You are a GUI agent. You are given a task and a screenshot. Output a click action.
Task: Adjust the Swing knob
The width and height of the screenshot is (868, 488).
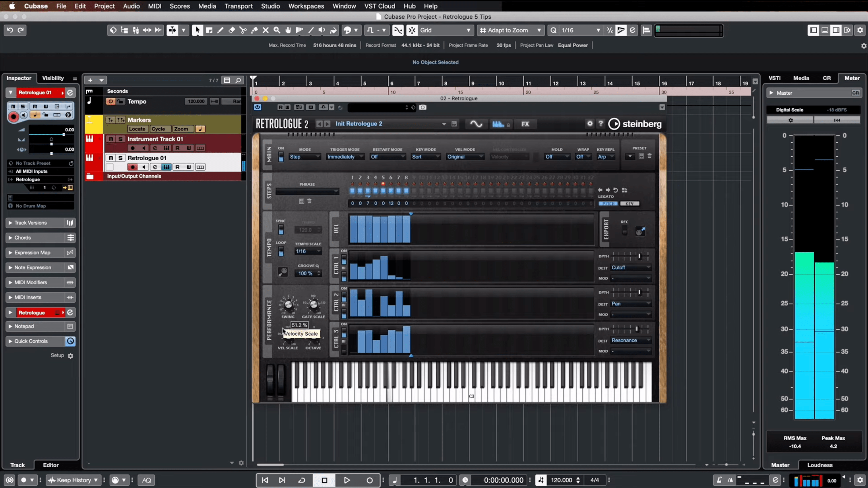[x=288, y=305]
